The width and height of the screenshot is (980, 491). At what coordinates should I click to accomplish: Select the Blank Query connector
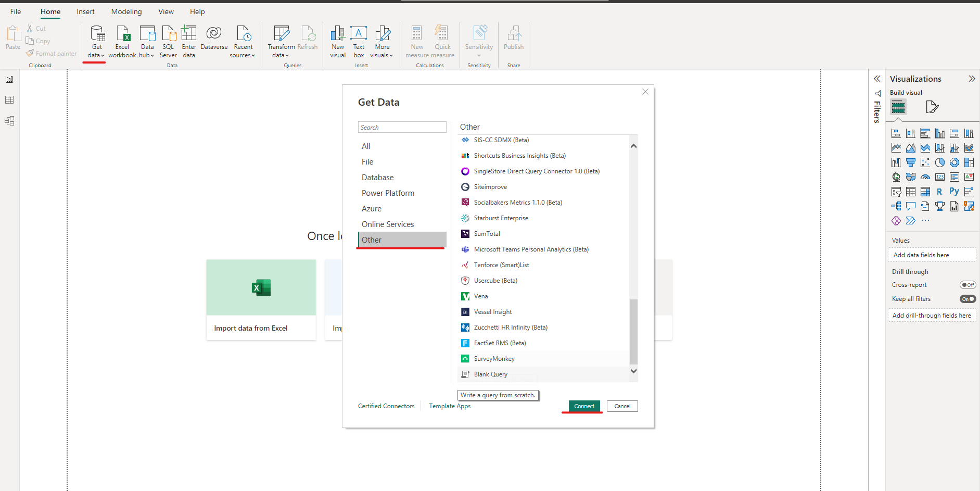(543, 374)
